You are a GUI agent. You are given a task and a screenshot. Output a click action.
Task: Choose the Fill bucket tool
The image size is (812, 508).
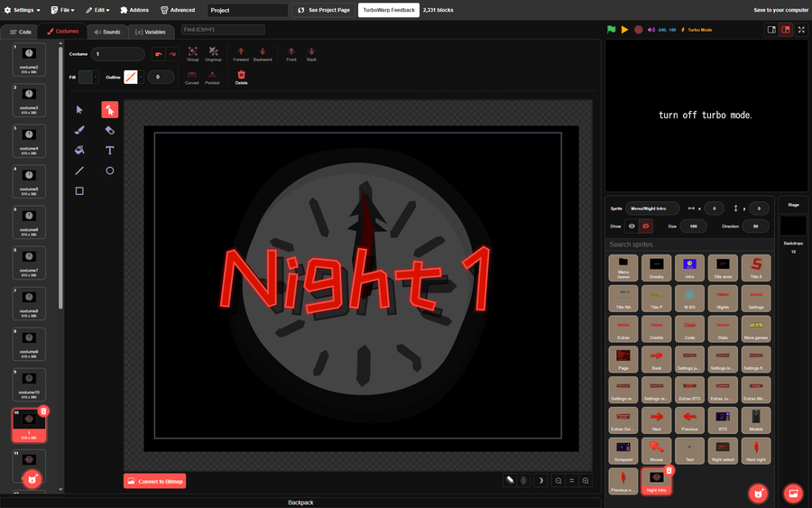[x=79, y=150]
